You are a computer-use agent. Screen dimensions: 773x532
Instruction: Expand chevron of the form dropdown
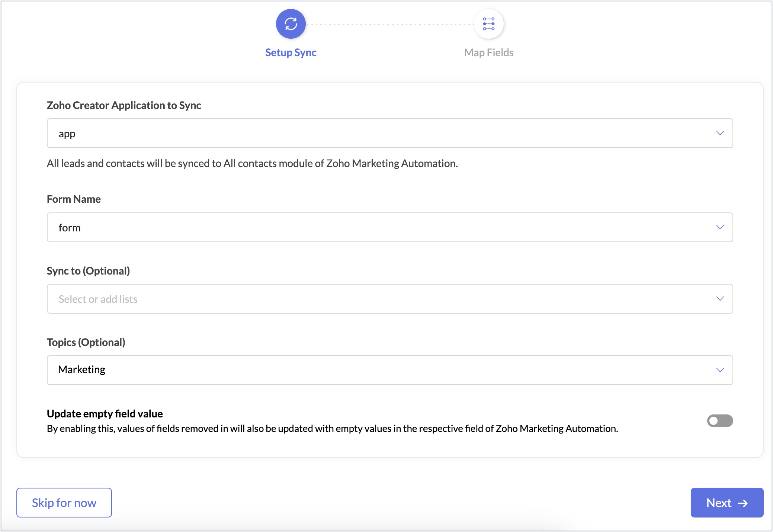[720, 227]
